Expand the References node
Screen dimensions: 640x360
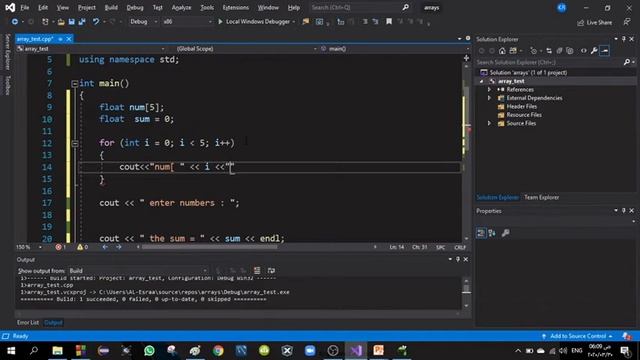489,89
